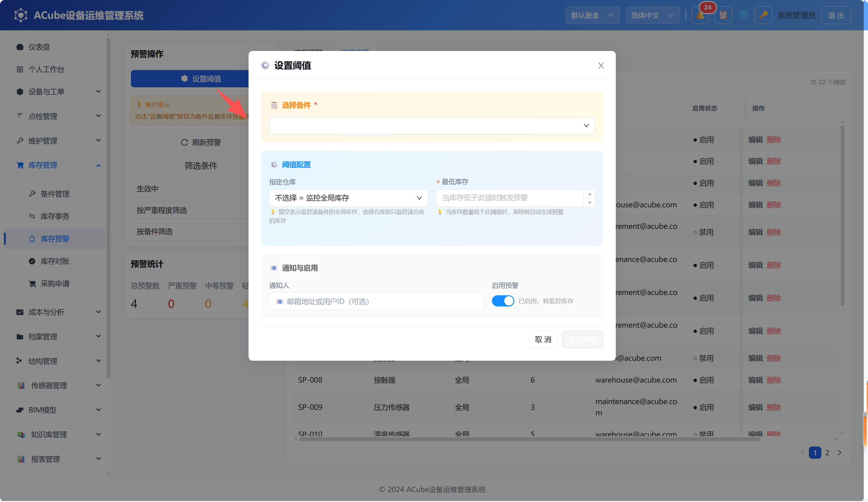The width and height of the screenshot is (868, 502).
Task: Click the globe icon in the header
Action: click(743, 15)
